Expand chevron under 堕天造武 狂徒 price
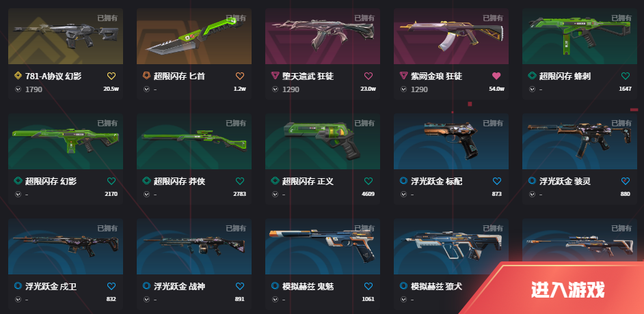The image size is (644, 314). (276, 89)
